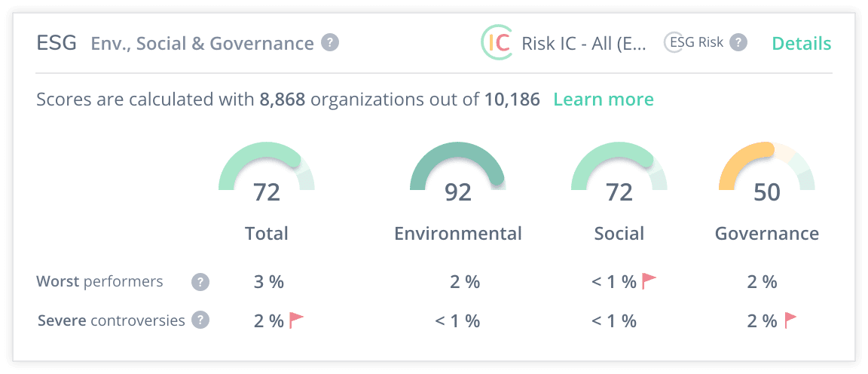This screenshot has height=374, width=868.
Task: Click the Total worst performers 3 % value
Action: click(x=269, y=282)
